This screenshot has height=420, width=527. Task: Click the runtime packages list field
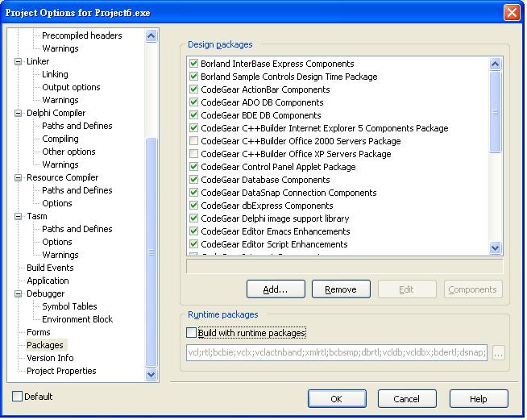pyautogui.click(x=337, y=352)
